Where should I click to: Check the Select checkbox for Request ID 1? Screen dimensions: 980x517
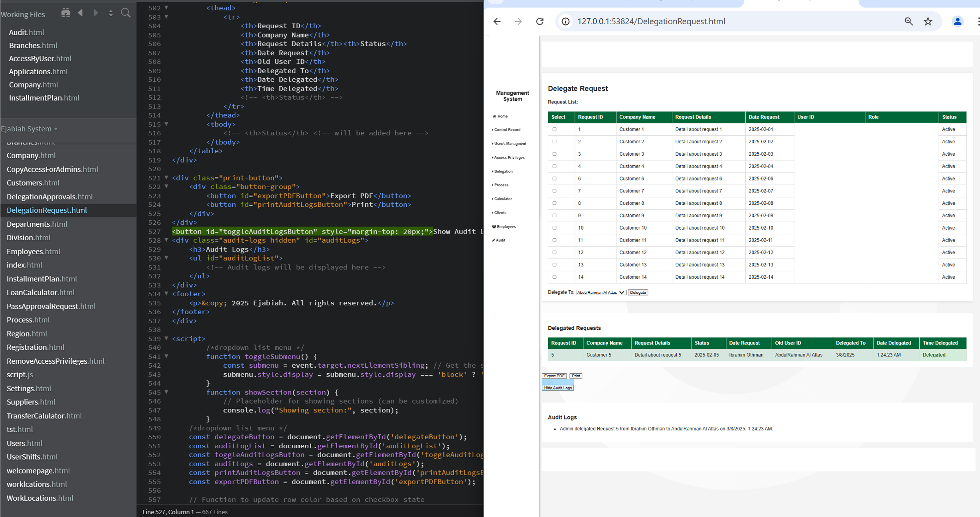pyautogui.click(x=554, y=129)
